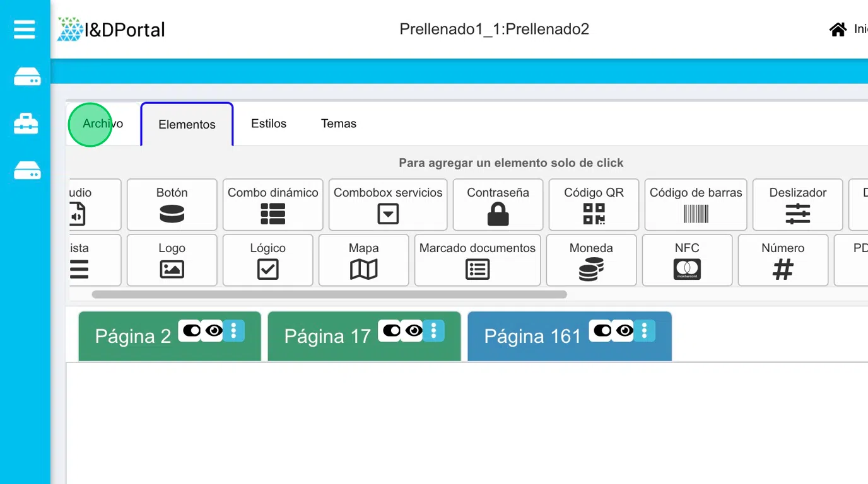Add a Código de barras element
Screen dimensions: 868x484
pyautogui.click(x=696, y=205)
